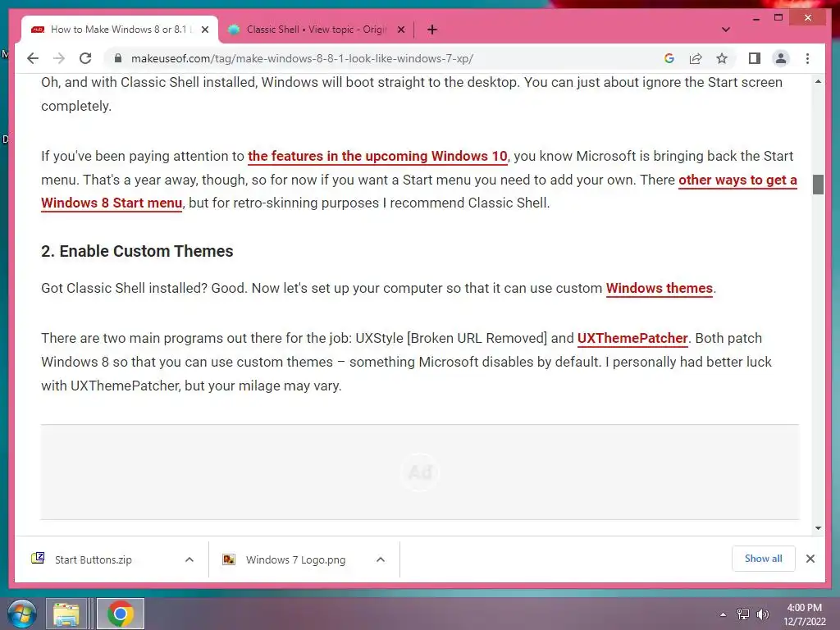Open File Explorer from the taskbar
Image resolution: width=840 pixels, height=630 pixels.
66,614
